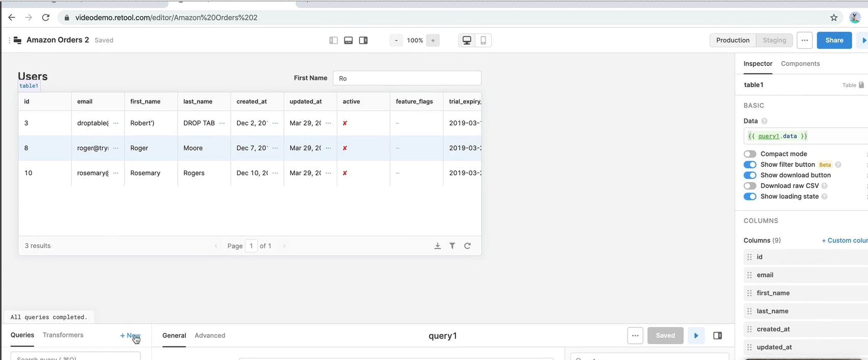Select the email column in Inspector
The height and width of the screenshot is (360, 868).
(806, 275)
